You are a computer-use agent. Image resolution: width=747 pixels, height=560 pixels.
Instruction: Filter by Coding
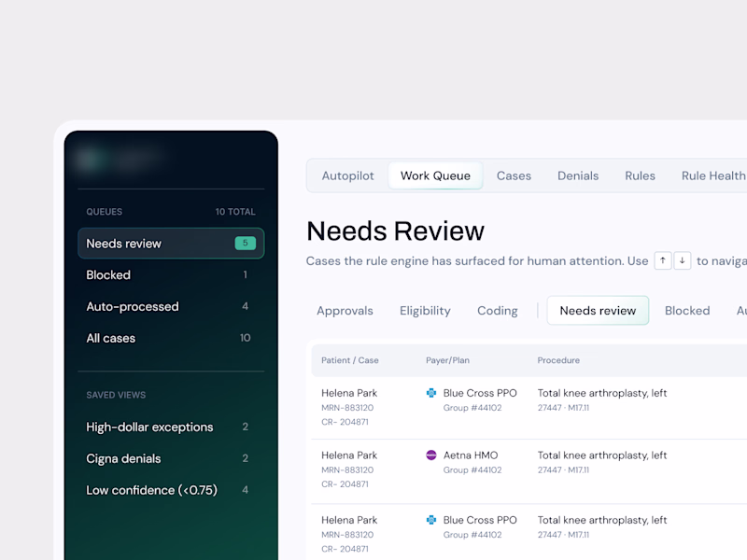click(498, 311)
